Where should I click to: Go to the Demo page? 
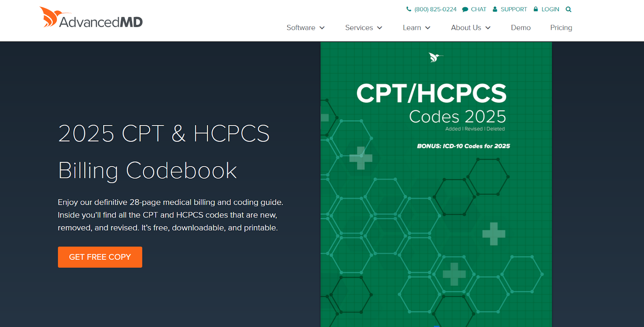pyautogui.click(x=521, y=28)
